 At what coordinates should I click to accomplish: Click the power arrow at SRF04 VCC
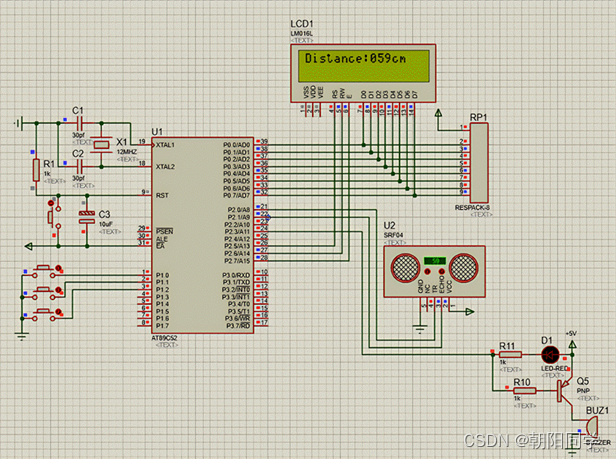click(x=470, y=312)
